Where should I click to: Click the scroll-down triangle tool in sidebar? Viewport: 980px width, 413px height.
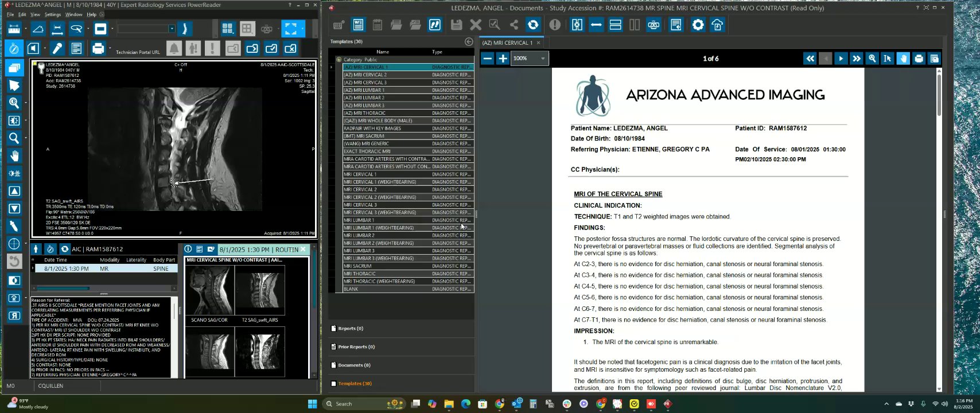[x=14, y=208]
